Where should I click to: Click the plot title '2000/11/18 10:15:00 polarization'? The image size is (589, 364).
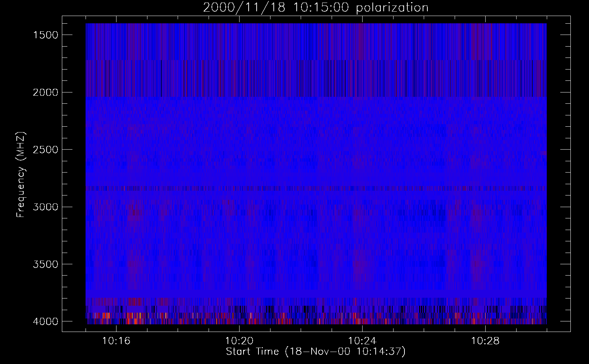click(316, 8)
